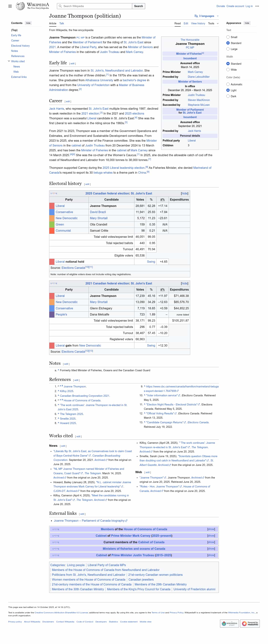Show the Cabinet of Justin Trudeau navbox
Image resolution: width=268 pixels, height=644 pixels.
211,555
